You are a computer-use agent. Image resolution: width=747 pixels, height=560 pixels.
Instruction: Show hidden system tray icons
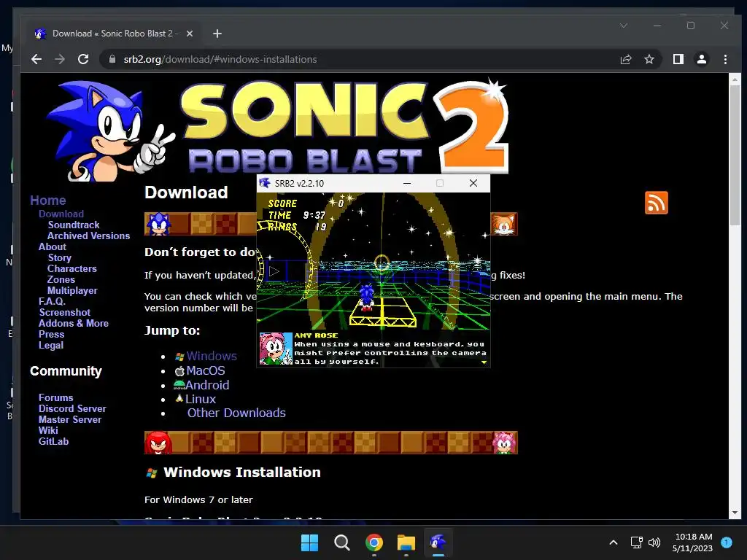614,542
